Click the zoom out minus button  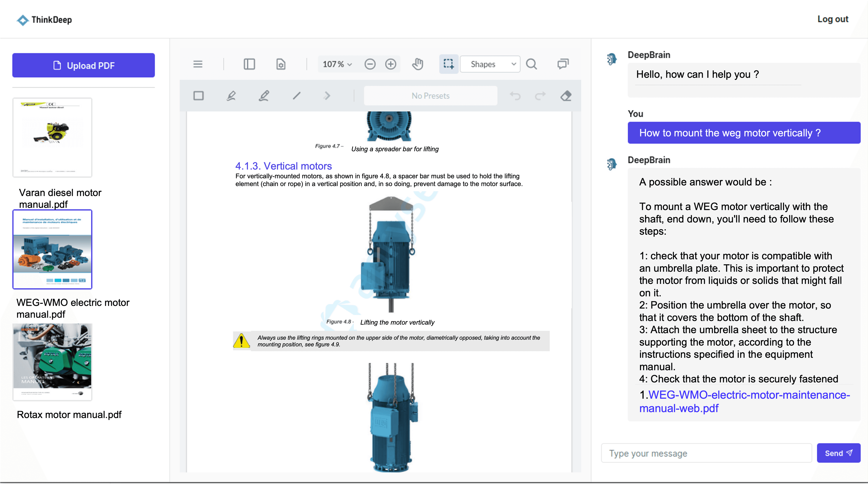click(370, 64)
